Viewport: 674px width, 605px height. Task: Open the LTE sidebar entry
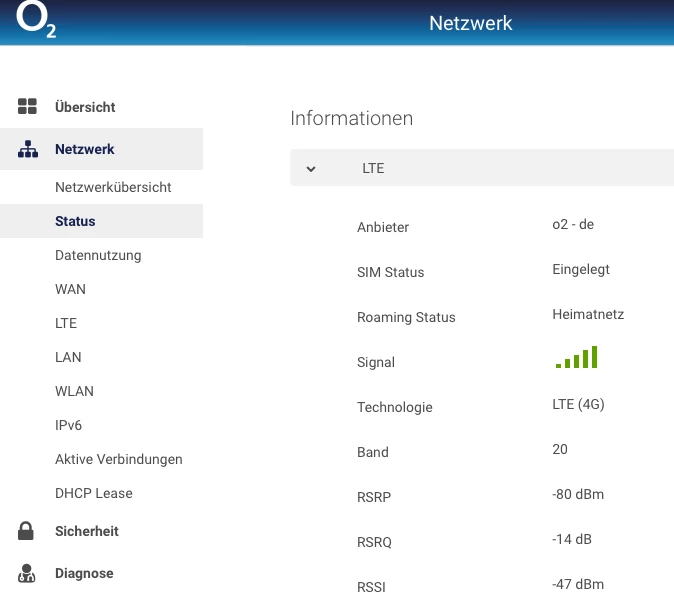click(66, 323)
